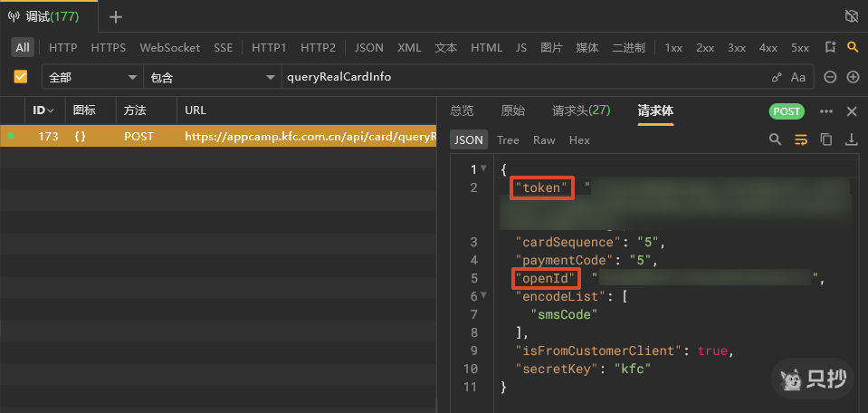Screen dimensions: 868x413
Task: Filter by HTML content type
Action: pos(487,48)
